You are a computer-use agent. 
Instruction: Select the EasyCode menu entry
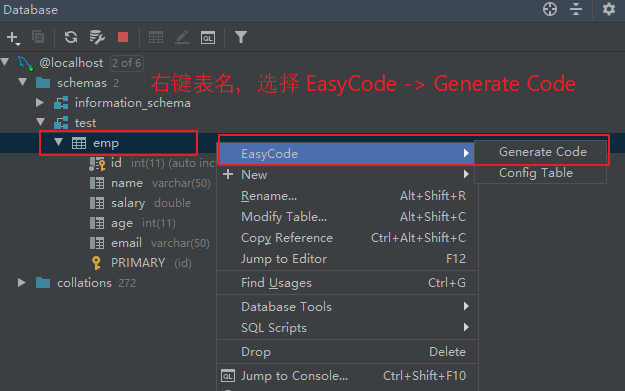(347, 153)
